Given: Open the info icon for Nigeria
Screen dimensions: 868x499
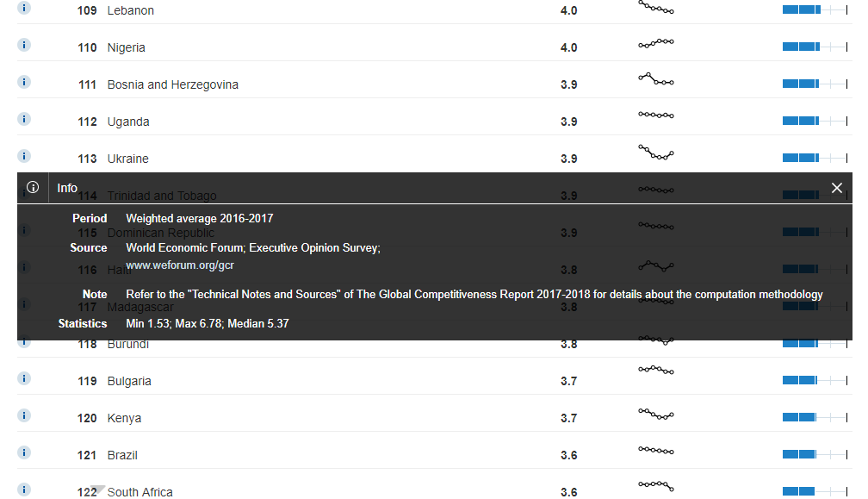Looking at the screenshot, I should pyautogui.click(x=24, y=45).
